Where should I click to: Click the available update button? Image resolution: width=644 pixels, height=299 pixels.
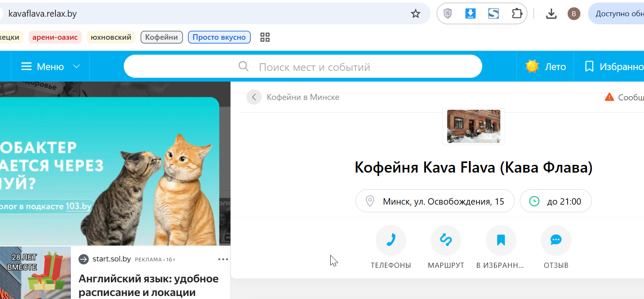coord(616,14)
